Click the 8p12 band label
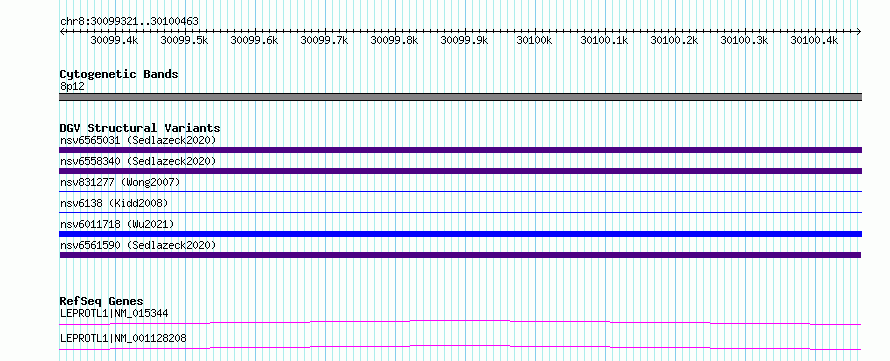The width and height of the screenshot is (890, 361). [72, 87]
